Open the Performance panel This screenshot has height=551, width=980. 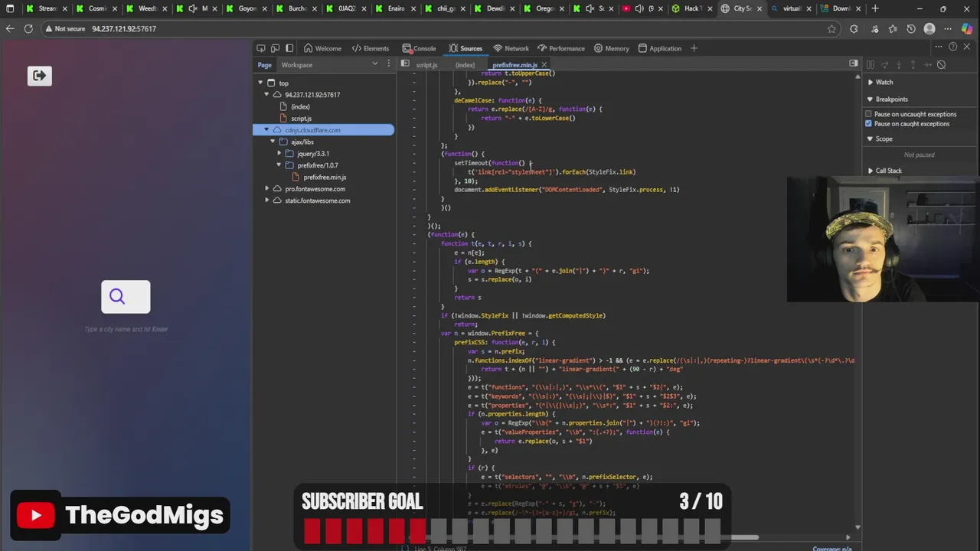click(x=561, y=48)
